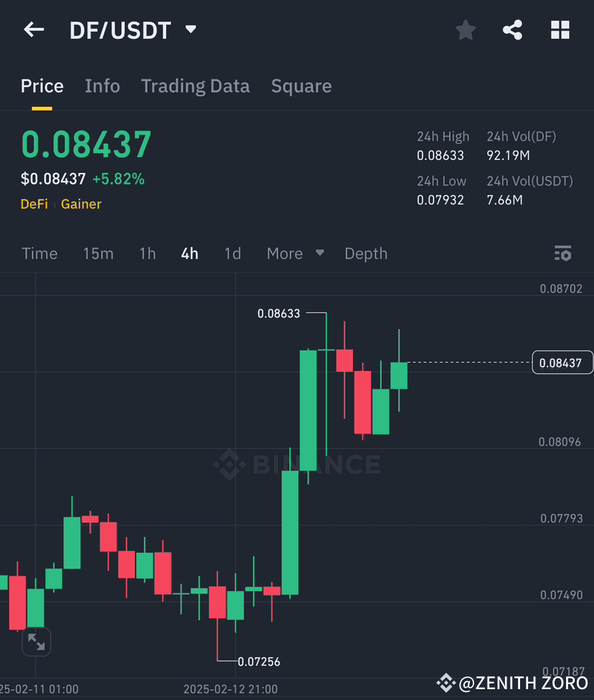Open the share options
594x700 pixels.
click(512, 29)
